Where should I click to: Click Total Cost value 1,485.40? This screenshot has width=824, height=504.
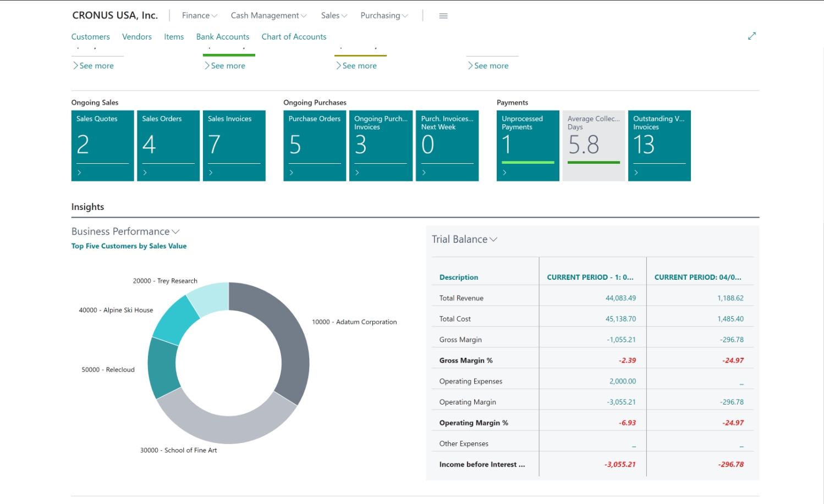point(730,319)
